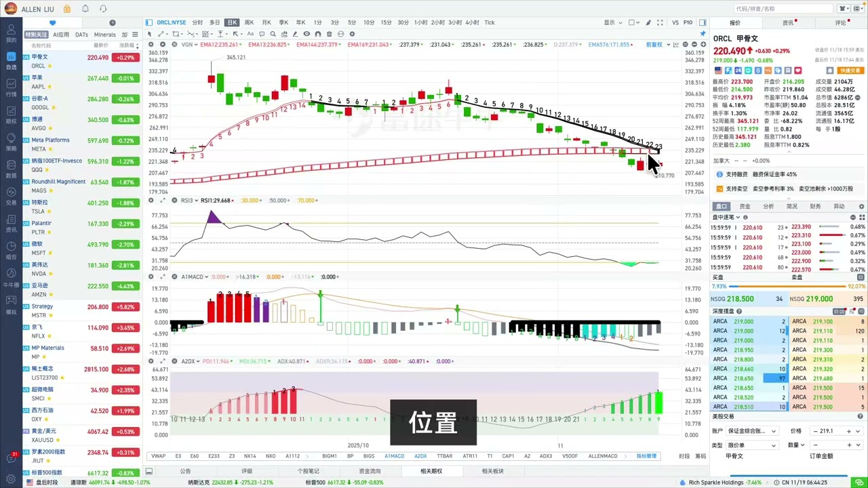Viewport: 868px width, 488px height.
Task: Enter fullscreen chart mode
Action: [x=661, y=22]
